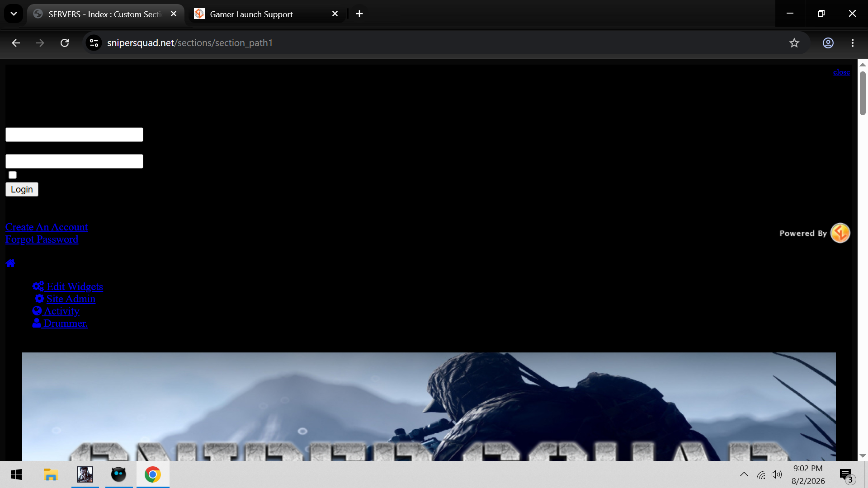Click the Sniper Squad banner image
This screenshot has width=868, height=488.
429,407
